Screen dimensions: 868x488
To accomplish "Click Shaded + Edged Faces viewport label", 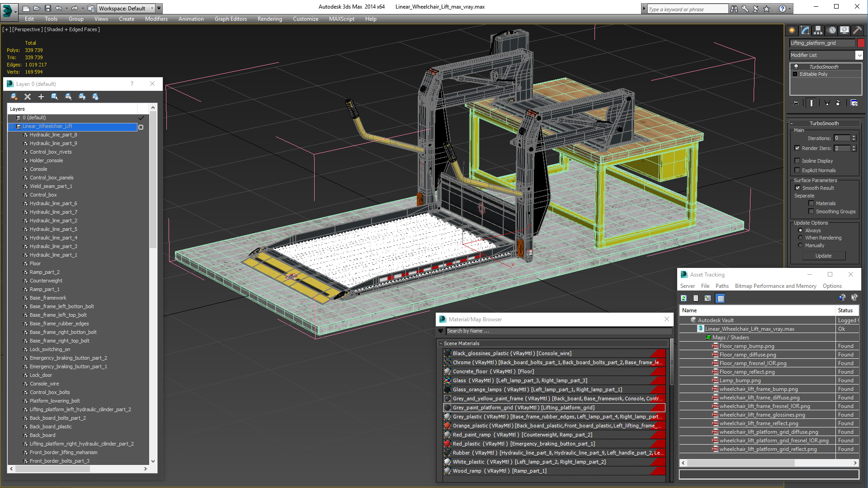I will point(72,29).
